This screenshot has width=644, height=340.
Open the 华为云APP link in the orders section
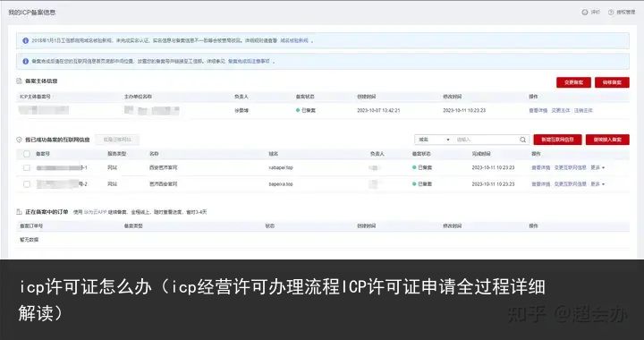[x=96, y=212]
